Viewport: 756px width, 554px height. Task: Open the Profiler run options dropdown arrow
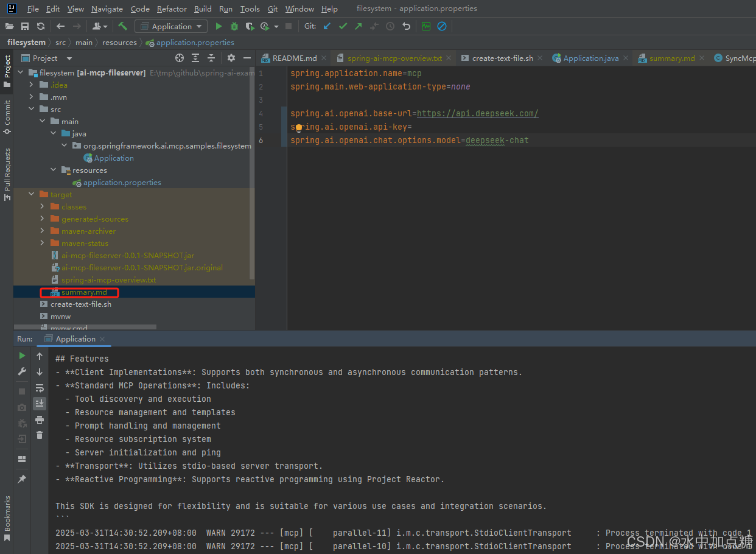[276, 26]
